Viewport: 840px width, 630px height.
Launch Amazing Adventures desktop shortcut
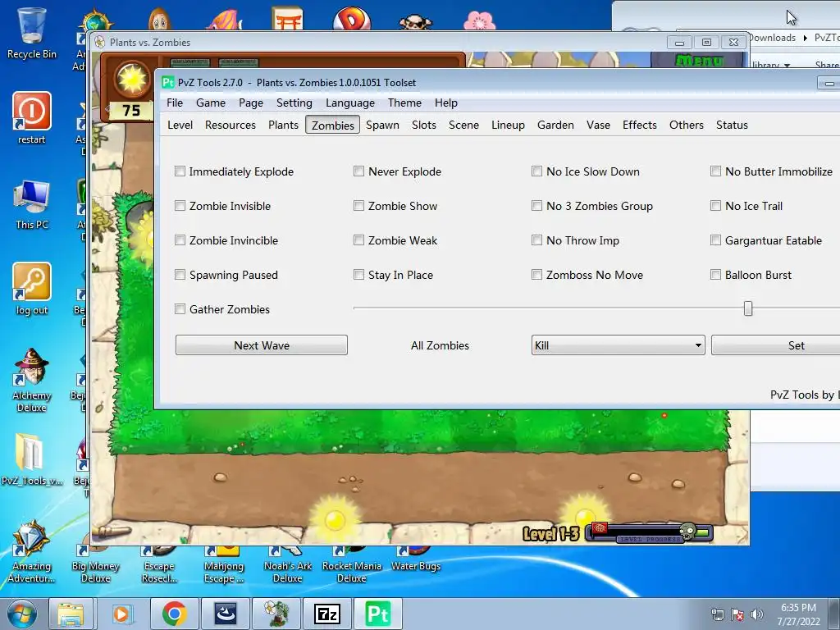32,551
